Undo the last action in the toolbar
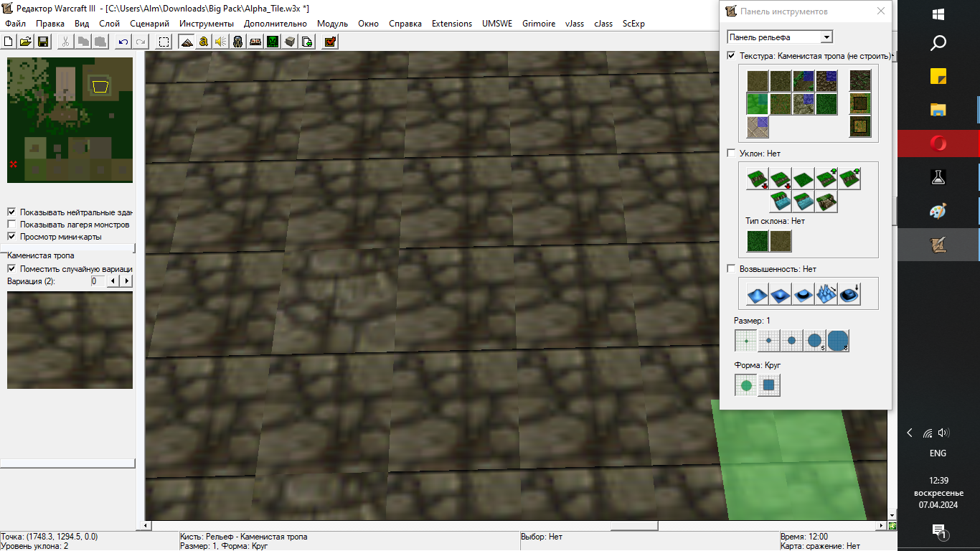Viewport: 980px width, 551px height. (124, 42)
